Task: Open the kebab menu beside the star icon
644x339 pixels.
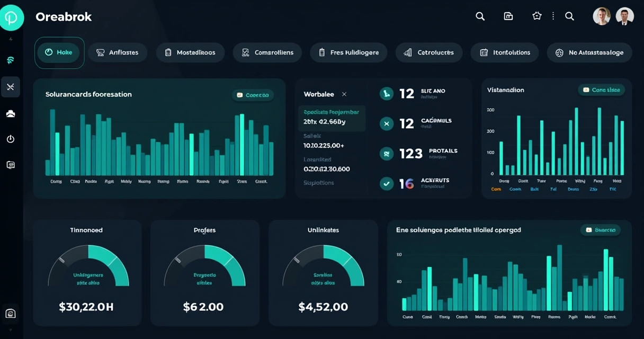Action: point(552,16)
